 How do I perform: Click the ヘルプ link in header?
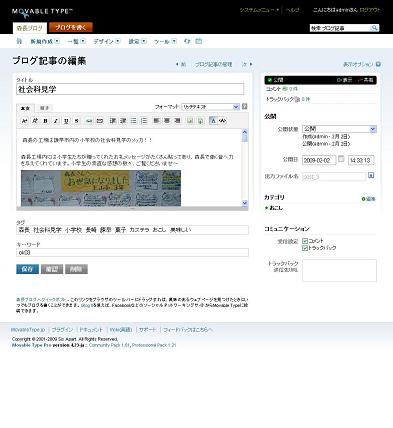point(292,10)
